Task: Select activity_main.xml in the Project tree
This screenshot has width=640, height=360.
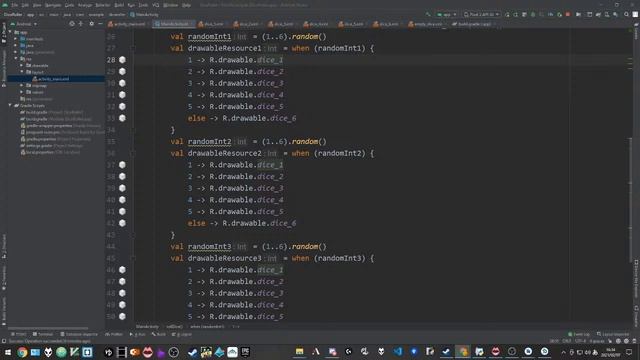Action: pos(53,79)
